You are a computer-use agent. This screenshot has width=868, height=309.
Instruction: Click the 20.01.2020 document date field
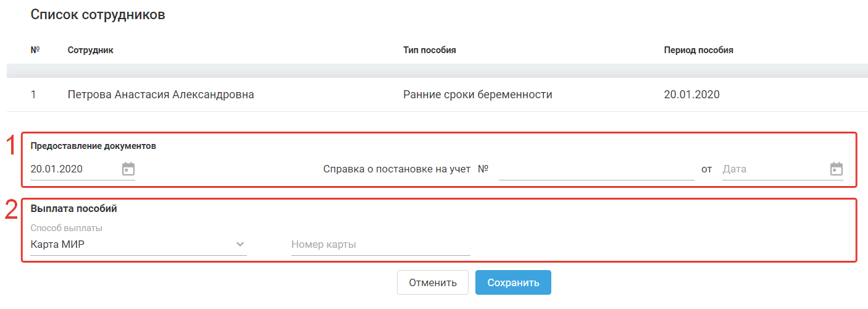click(x=71, y=169)
